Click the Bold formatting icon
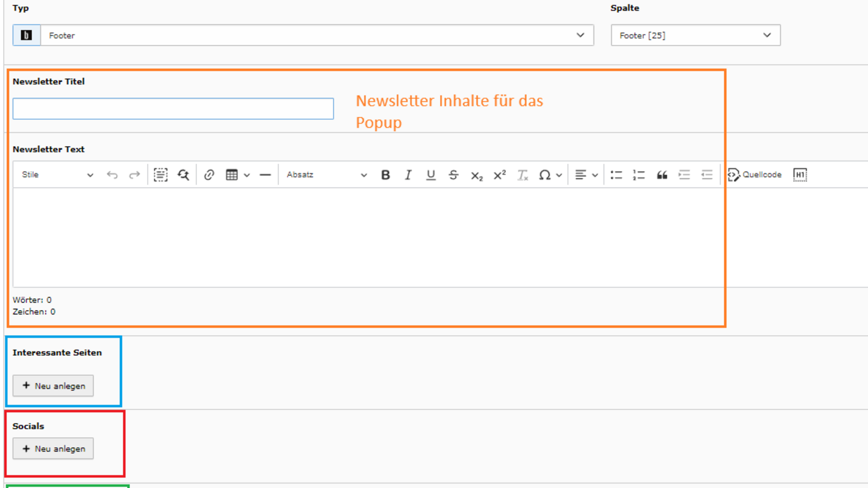 point(385,175)
